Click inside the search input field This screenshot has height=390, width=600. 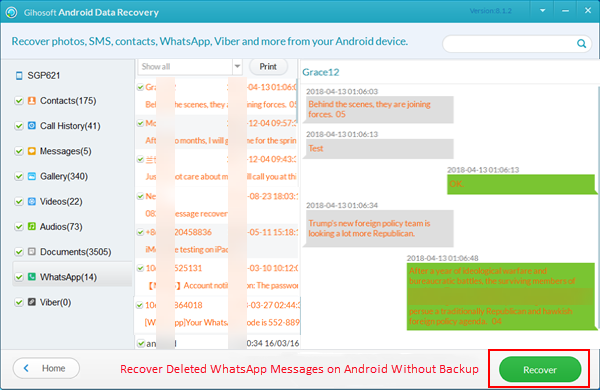(x=509, y=44)
